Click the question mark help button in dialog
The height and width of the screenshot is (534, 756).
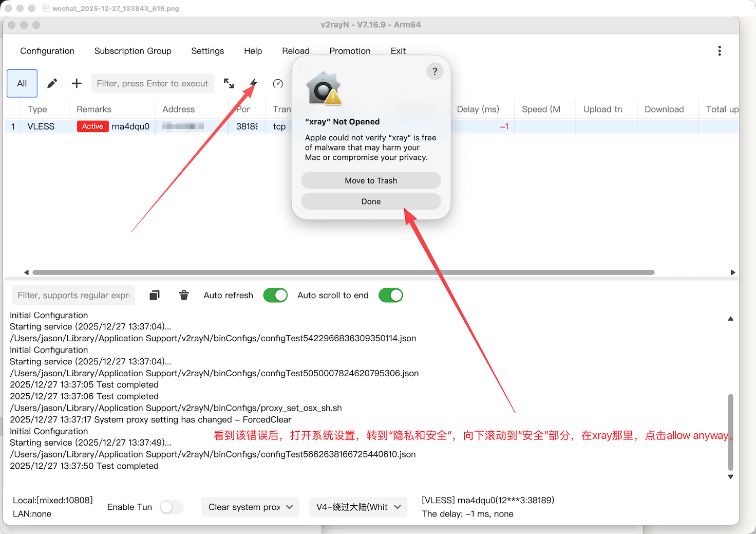pos(435,71)
